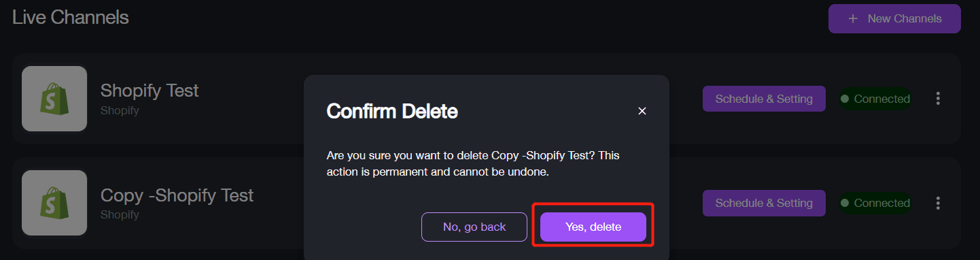Click Shopify bag icon of Shopify Test

pos(54,99)
